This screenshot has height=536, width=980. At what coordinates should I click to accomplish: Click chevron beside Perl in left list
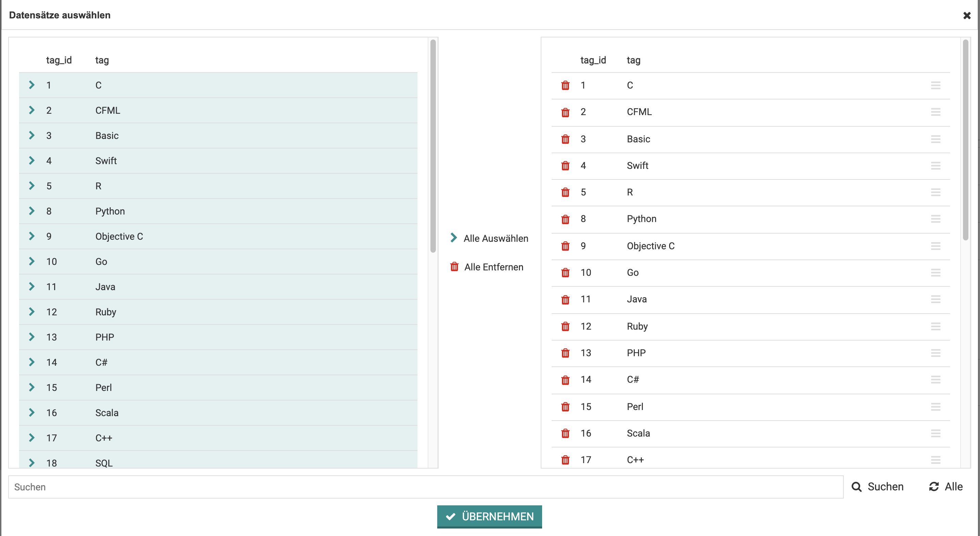(32, 387)
